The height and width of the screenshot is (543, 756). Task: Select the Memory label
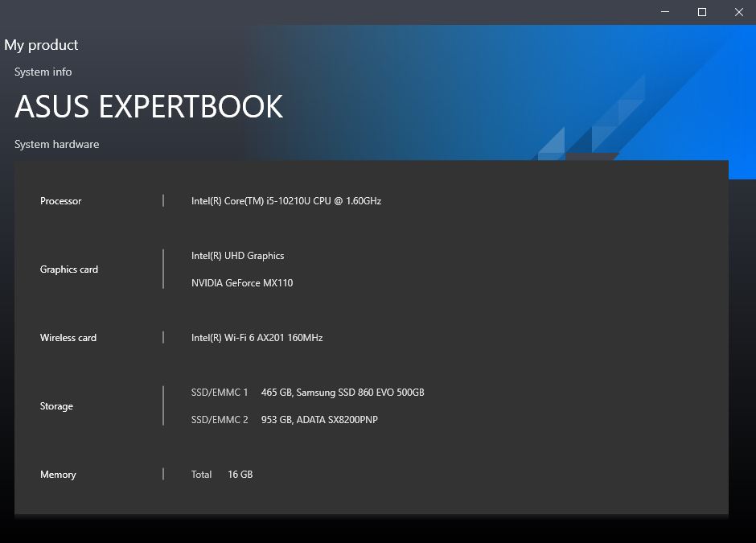pyautogui.click(x=58, y=475)
